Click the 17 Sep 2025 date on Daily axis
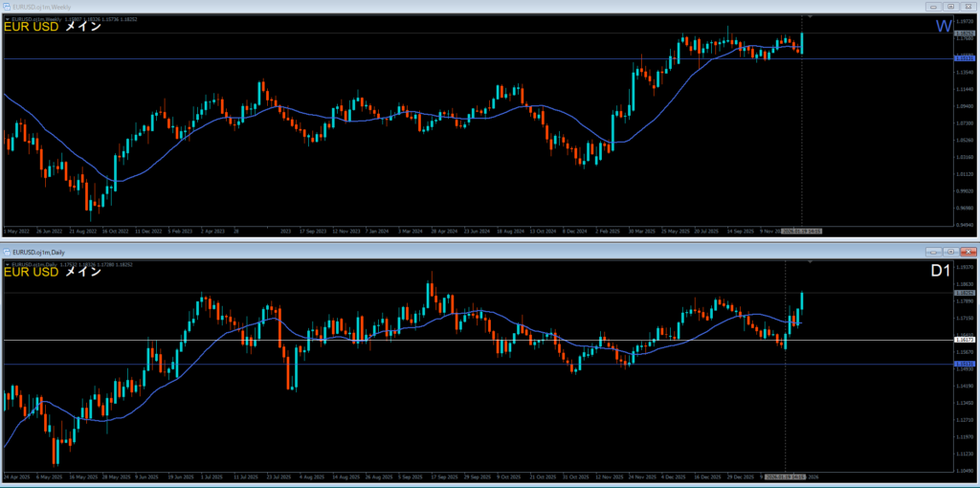The height and width of the screenshot is (488, 980). [x=442, y=477]
